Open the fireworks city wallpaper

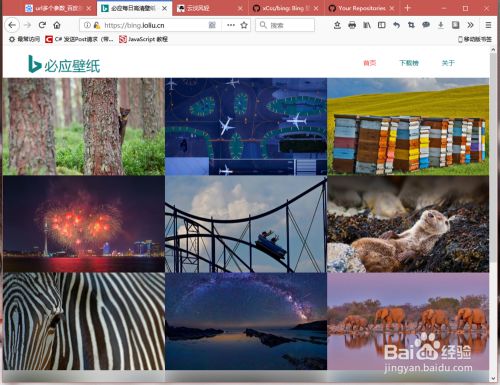click(x=84, y=224)
